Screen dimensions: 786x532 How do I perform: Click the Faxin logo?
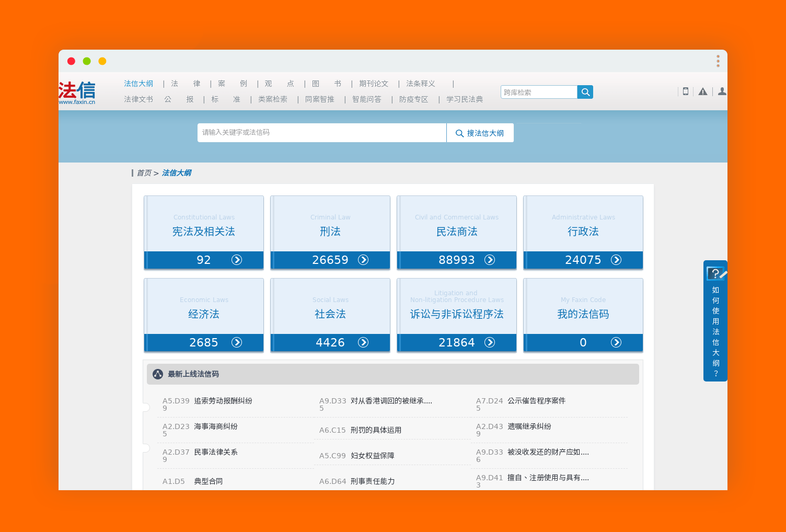(x=77, y=93)
